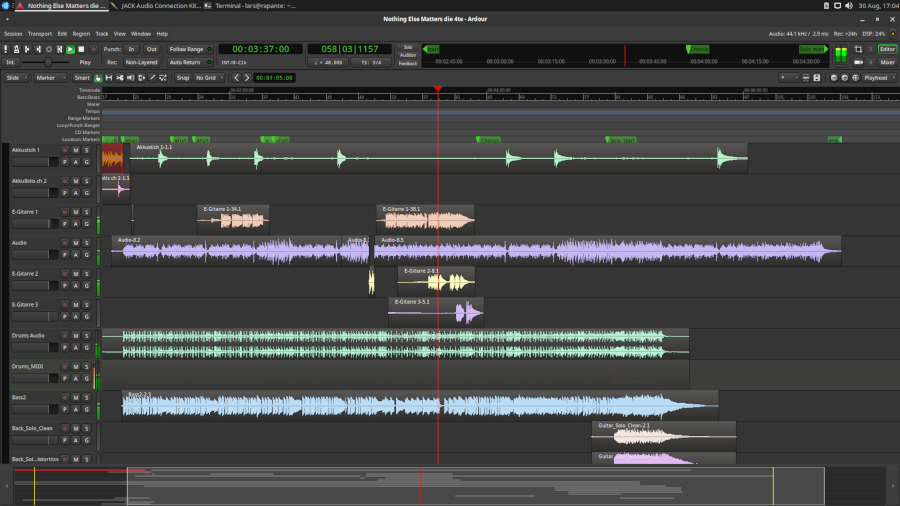Image resolution: width=900 pixels, height=506 pixels.
Task: Click the Akkustich 1 track fader
Action: point(30,160)
